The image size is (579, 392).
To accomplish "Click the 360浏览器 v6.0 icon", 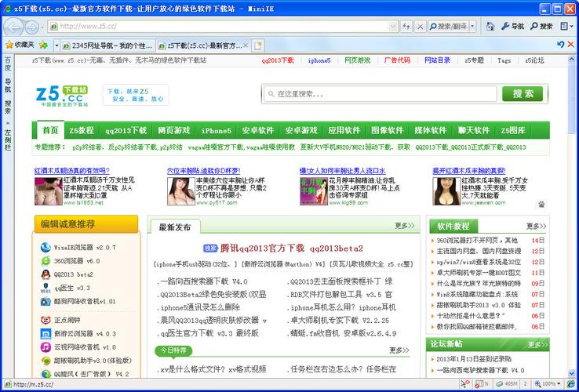I will click(46, 261).
